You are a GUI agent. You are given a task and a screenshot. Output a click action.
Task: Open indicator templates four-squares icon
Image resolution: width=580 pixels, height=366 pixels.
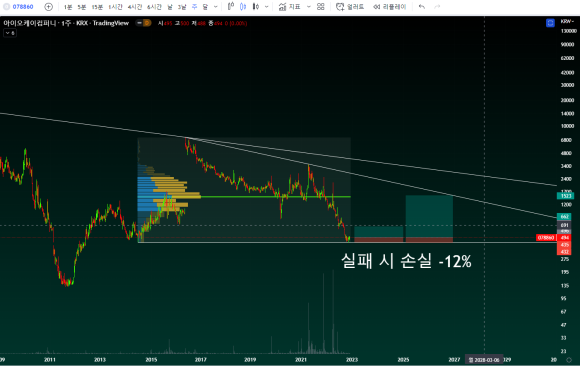tap(321, 7)
